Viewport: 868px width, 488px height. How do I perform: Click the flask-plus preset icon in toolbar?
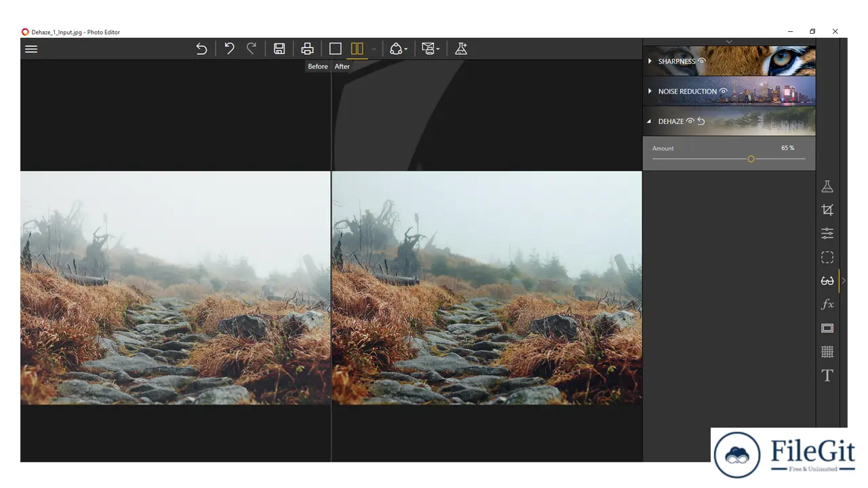click(461, 49)
